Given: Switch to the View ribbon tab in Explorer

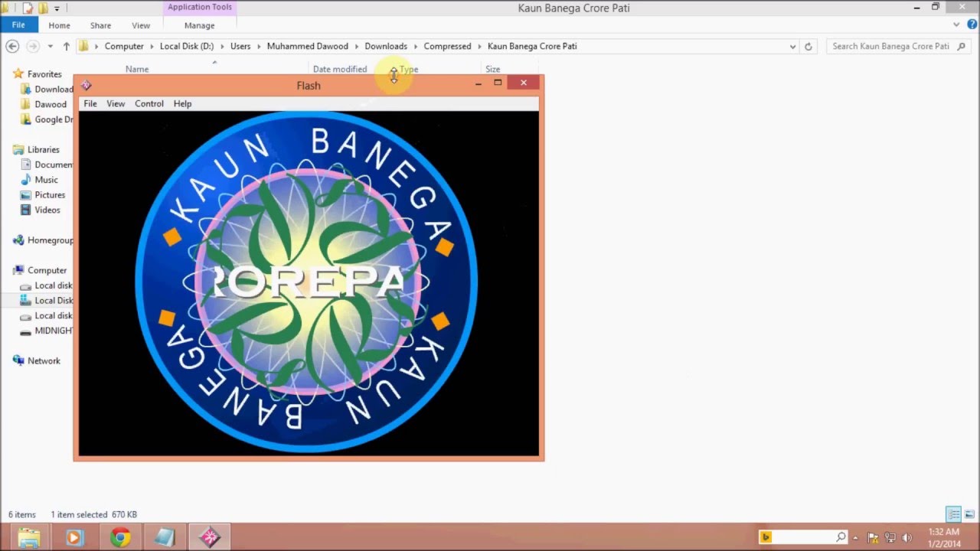Looking at the screenshot, I should click(x=141, y=25).
